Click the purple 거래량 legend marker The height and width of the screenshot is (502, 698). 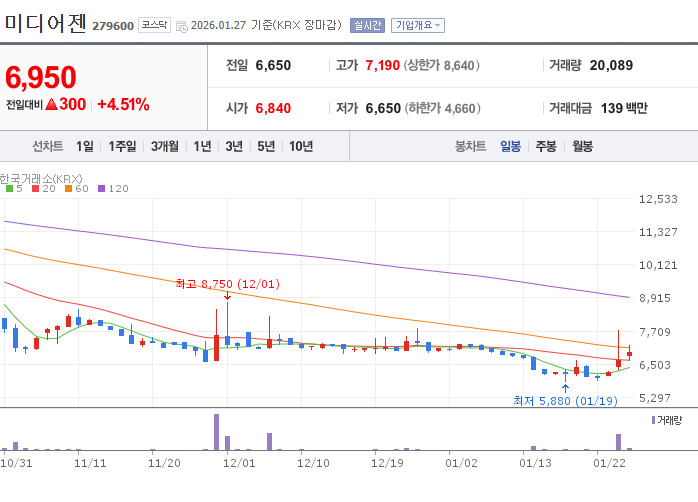pyautogui.click(x=653, y=420)
